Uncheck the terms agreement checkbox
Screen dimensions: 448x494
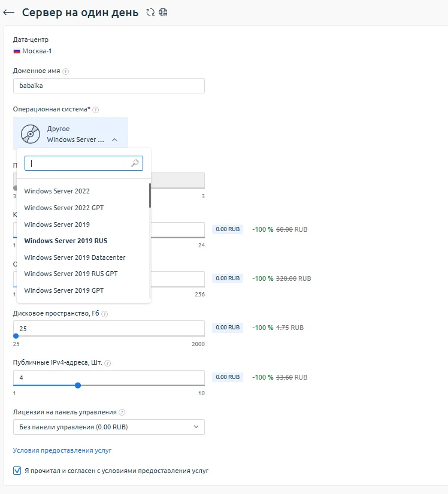[x=17, y=471]
